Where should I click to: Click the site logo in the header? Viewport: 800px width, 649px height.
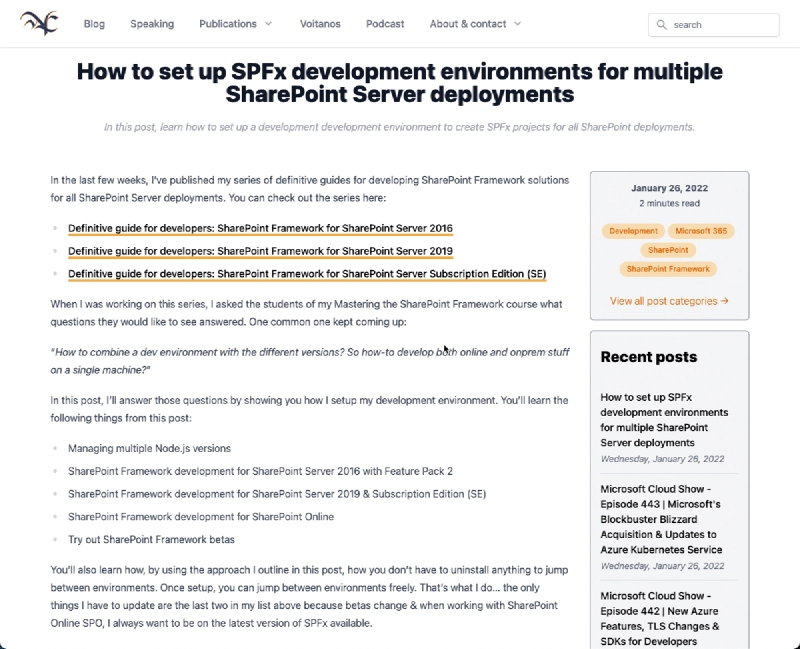39,23
